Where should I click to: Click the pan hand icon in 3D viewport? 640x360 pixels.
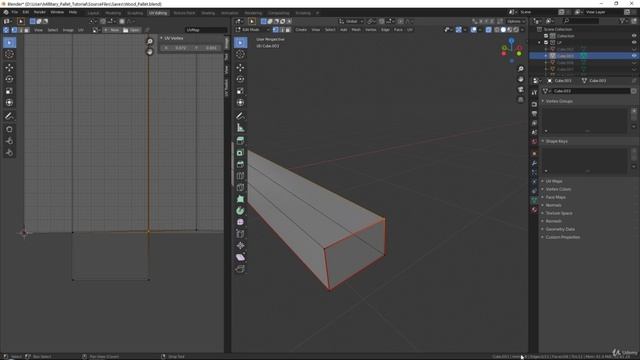tap(521, 79)
